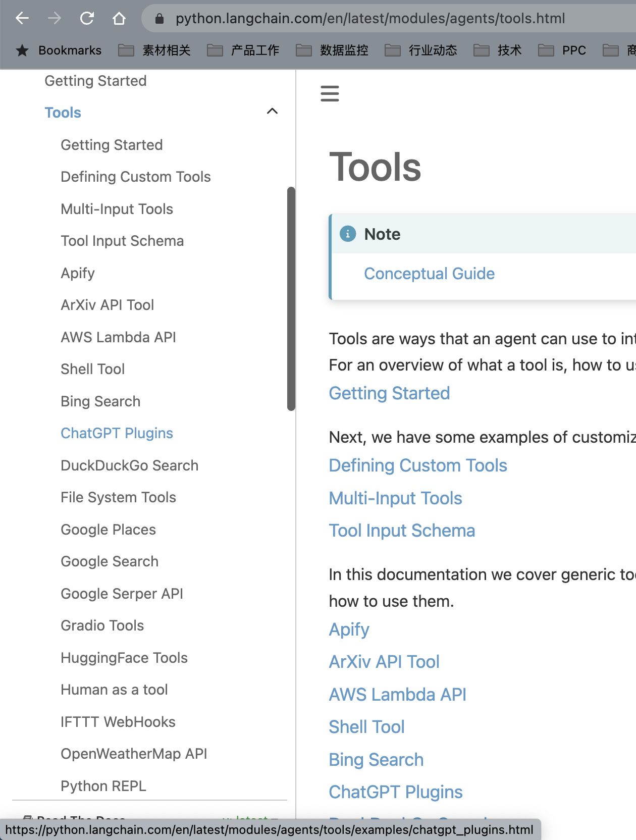This screenshot has height=840, width=636.
Task: Open Apify in sidebar
Action: 78,273
